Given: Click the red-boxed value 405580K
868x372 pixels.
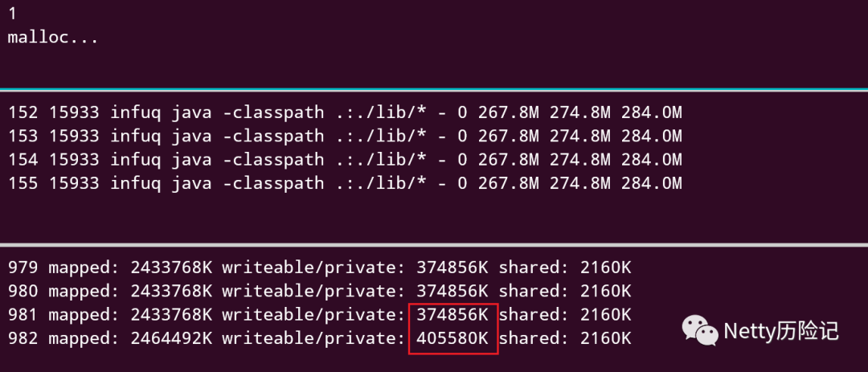Looking at the screenshot, I should [x=452, y=337].
